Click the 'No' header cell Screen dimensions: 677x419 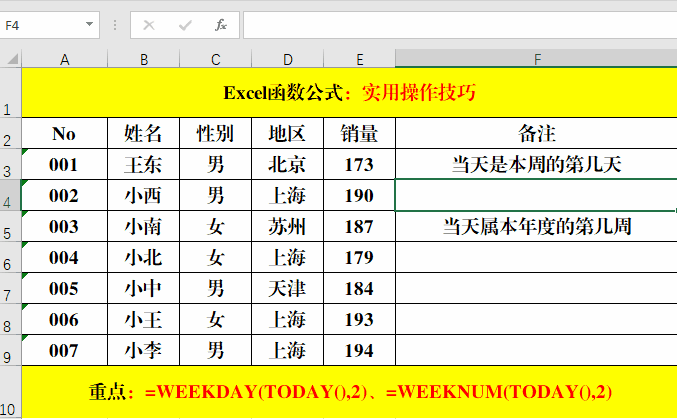click(x=64, y=133)
